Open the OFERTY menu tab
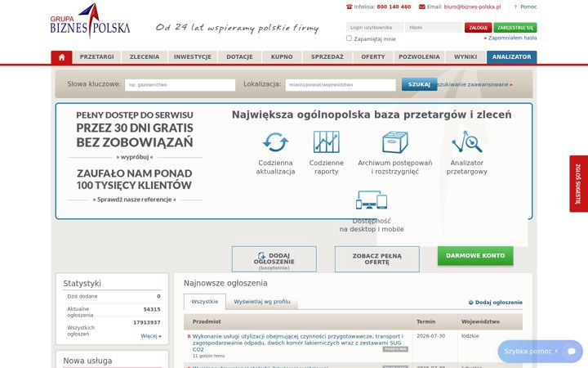The width and height of the screenshot is (588, 368). pos(373,57)
